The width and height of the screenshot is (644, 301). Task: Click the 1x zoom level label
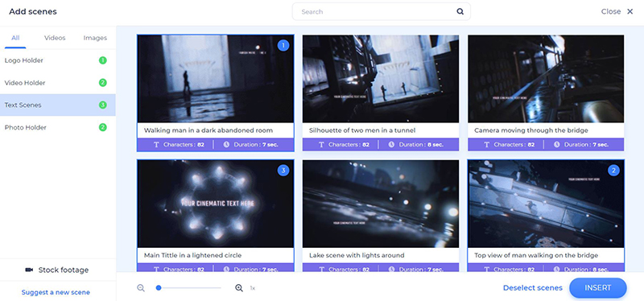[253, 288]
